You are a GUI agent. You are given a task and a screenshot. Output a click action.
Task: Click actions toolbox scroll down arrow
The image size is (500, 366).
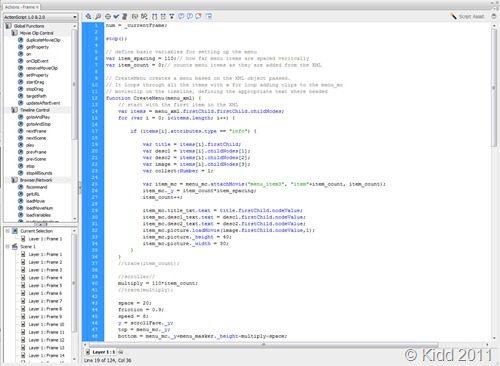pos(75,219)
